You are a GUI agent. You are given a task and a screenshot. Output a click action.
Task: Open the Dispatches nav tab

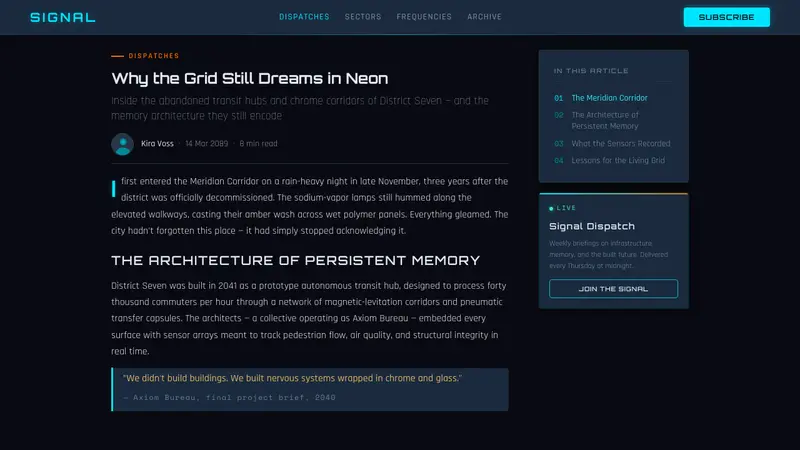click(x=304, y=17)
